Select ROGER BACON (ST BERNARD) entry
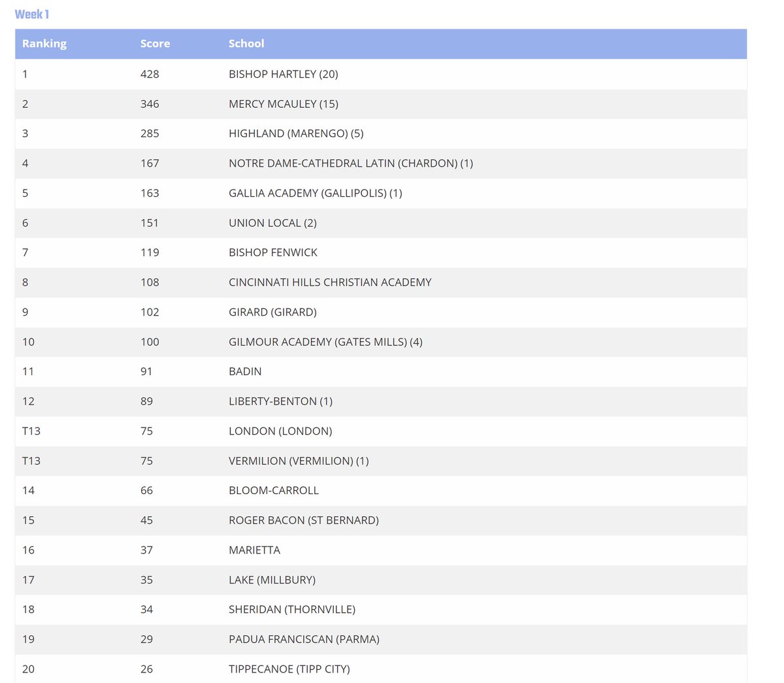The height and width of the screenshot is (683, 784). tap(304, 520)
